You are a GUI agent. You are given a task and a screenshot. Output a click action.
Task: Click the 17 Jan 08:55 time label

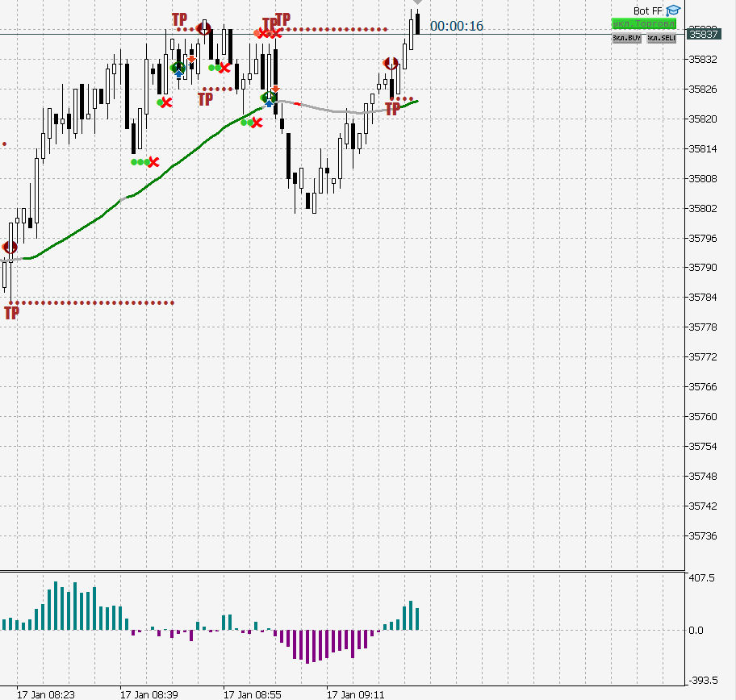point(252,694)
